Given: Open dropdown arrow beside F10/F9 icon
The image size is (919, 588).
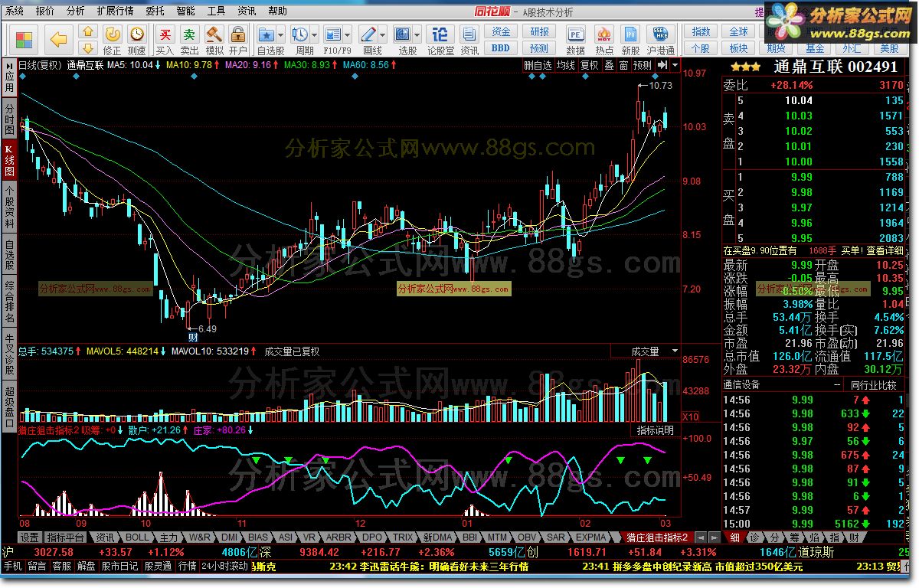Looking at the screenshot, I should [x=348, y=35].
